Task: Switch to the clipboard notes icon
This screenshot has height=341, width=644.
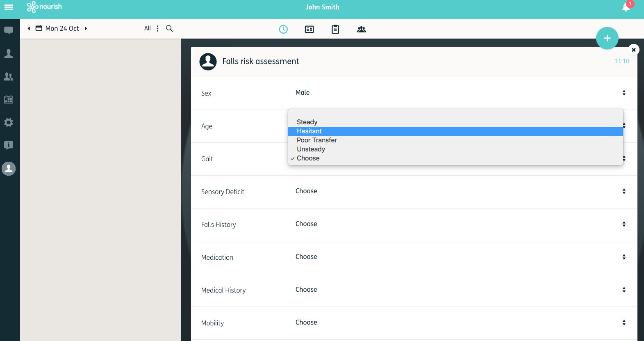Action: click(x=335, y=29)
